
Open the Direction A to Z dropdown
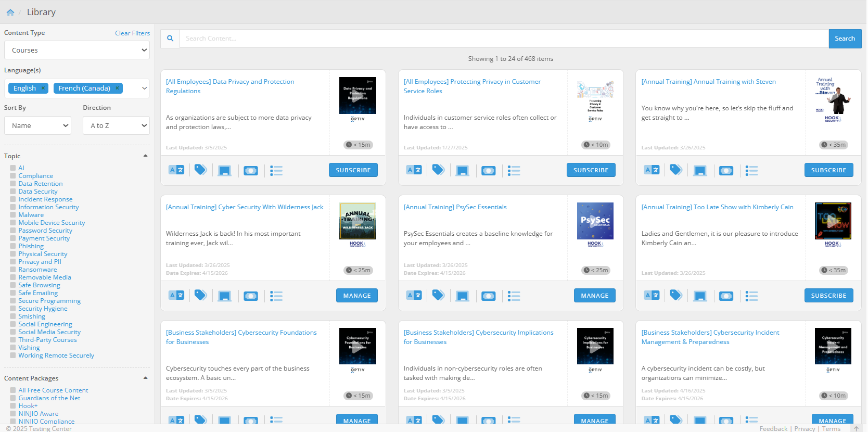click(x=116, y=125)
